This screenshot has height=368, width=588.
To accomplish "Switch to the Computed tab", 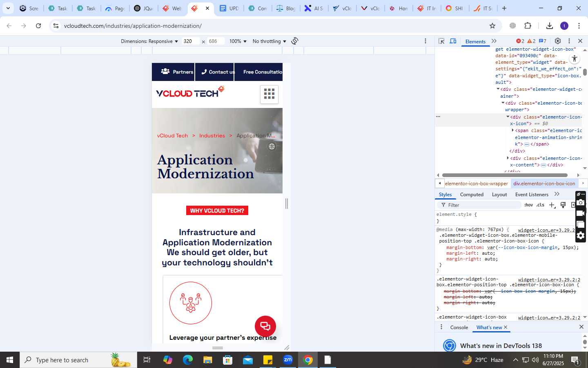I will tap(472, 195).
